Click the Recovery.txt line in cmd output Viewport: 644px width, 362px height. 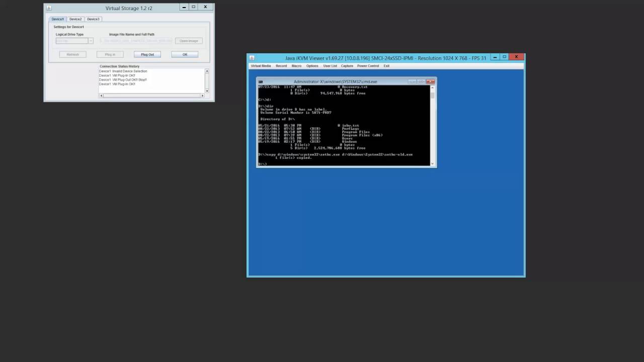(x=312, y=87)
